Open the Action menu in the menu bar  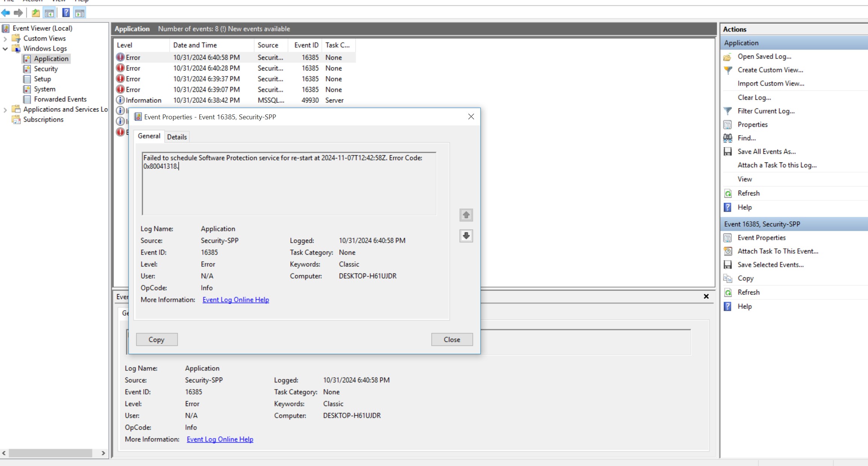[33, 1]
